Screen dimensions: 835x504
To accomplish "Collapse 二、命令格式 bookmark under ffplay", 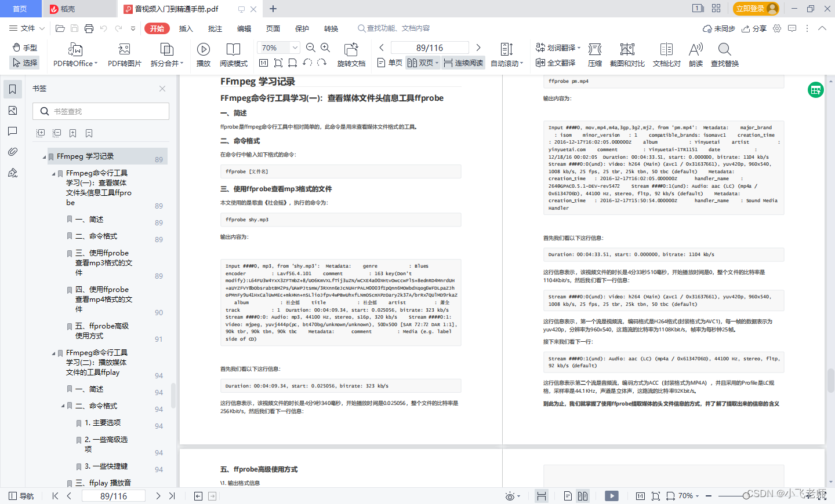I will (63, 406).
